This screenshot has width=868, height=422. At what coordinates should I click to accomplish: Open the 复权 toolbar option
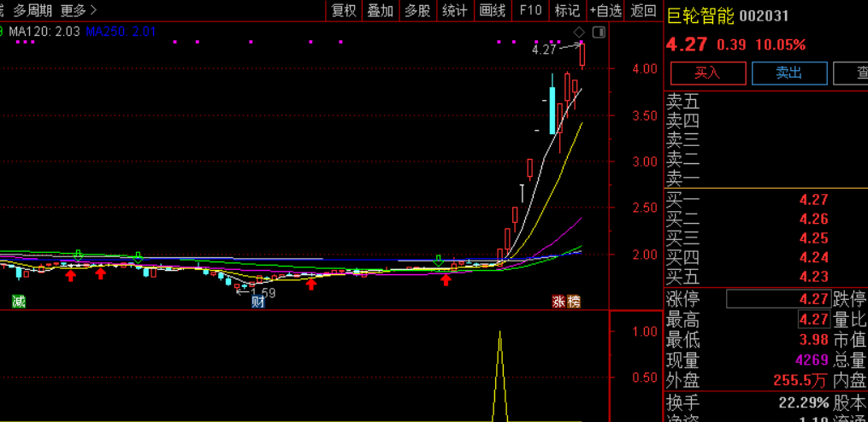[x=343, y=10]
